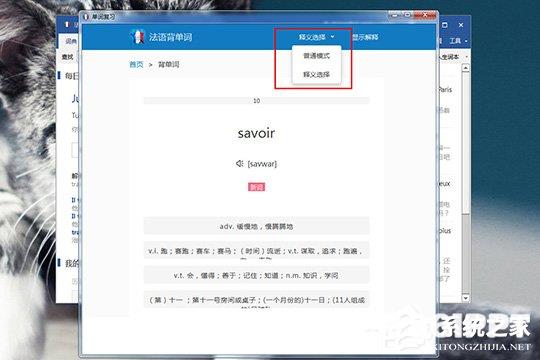The image size is (540, 360).
Task: Click scrollbar up arrow in background window
Action: 465,68
